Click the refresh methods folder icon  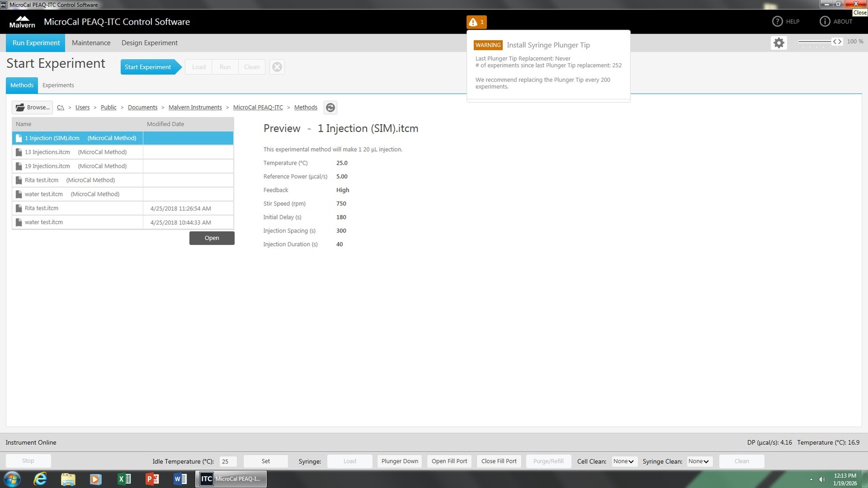(330, 107)
